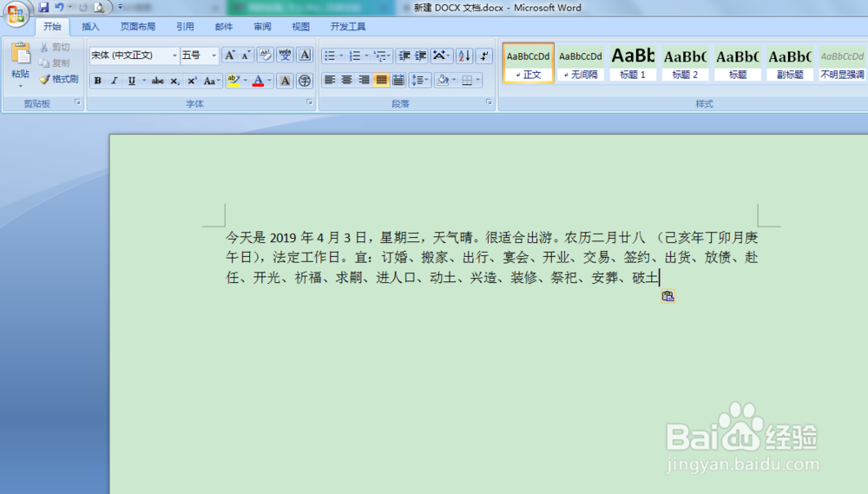868x494 pixels.
Task: Align text right
Action: (x=364, y=80)
